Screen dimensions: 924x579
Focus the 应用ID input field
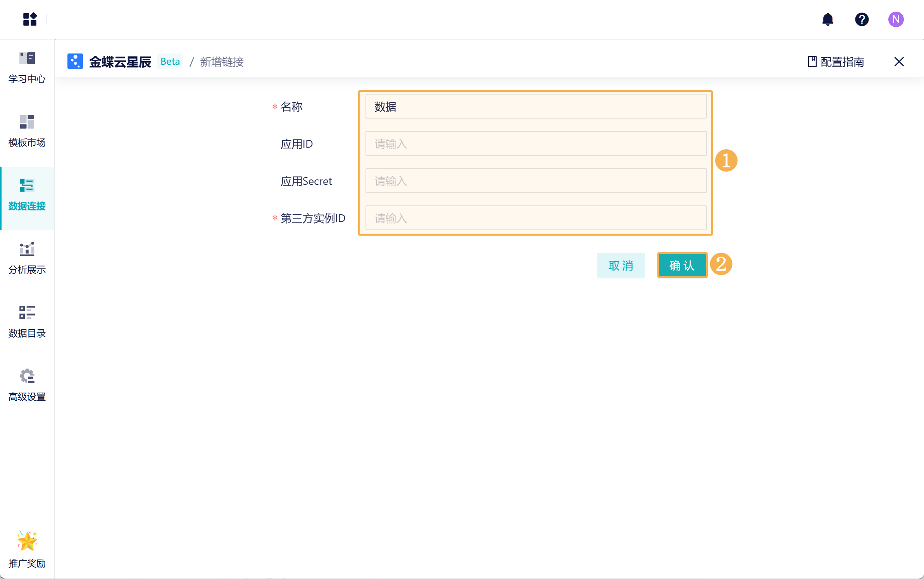[536, 144]
